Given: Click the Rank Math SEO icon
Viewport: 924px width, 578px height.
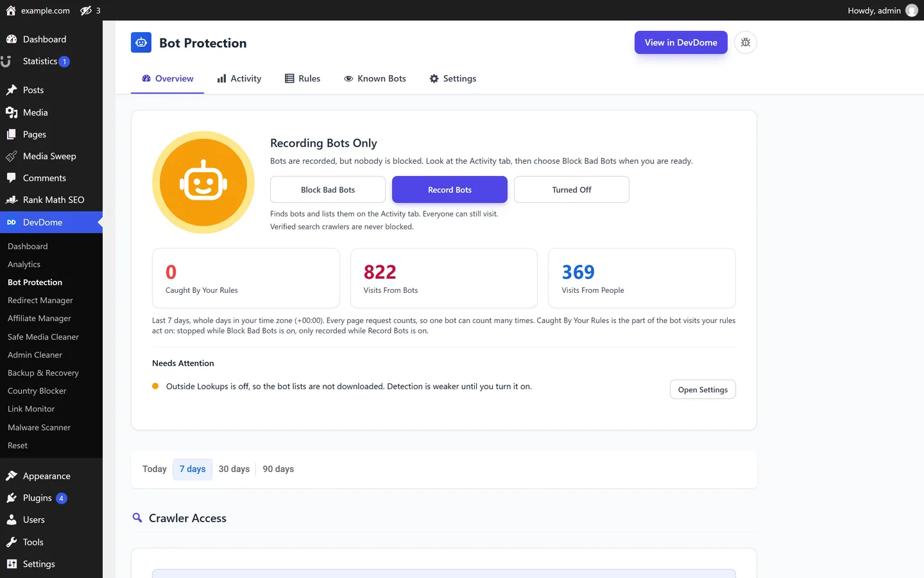Looking at the screenshot, I should tap(12, 200).
